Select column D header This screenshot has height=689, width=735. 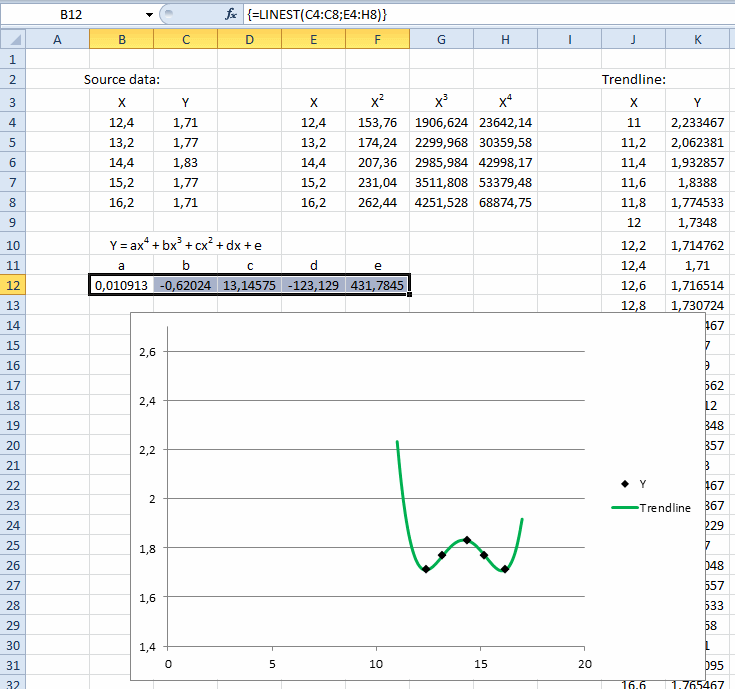point(249,39)
